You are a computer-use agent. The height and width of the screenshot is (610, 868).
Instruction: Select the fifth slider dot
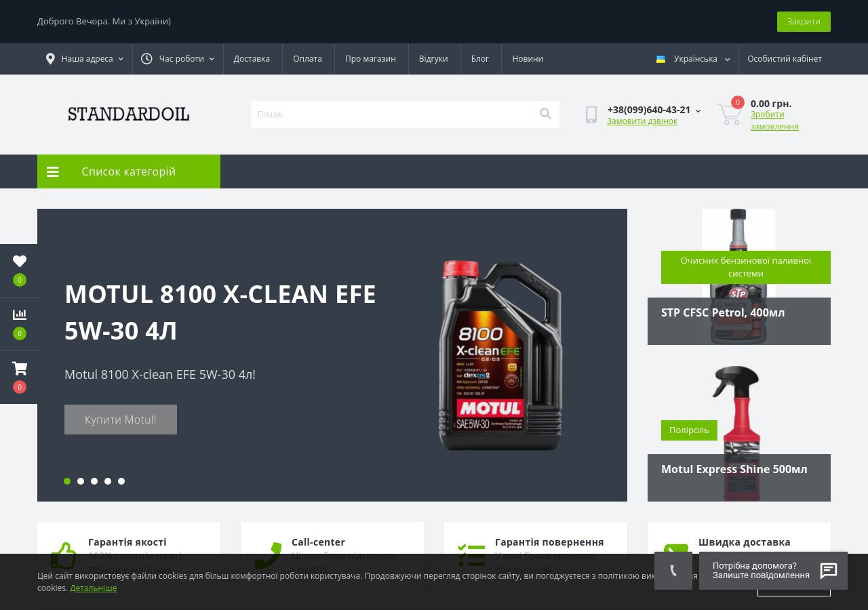(121, 481)
